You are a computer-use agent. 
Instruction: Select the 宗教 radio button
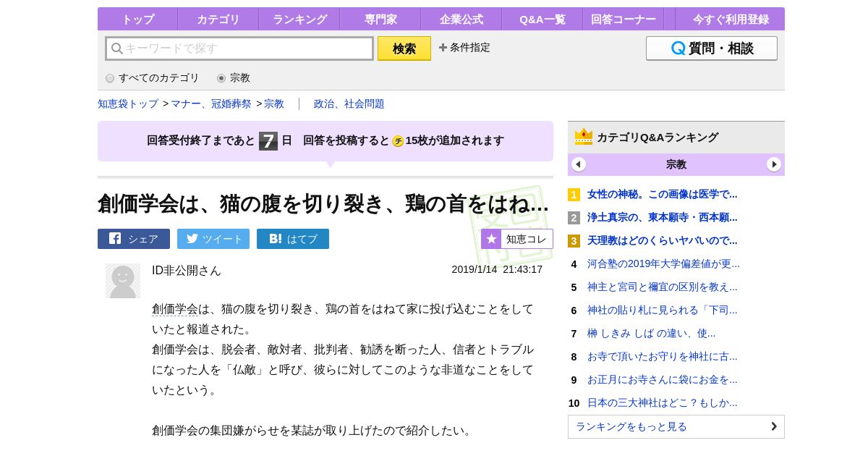221,78
